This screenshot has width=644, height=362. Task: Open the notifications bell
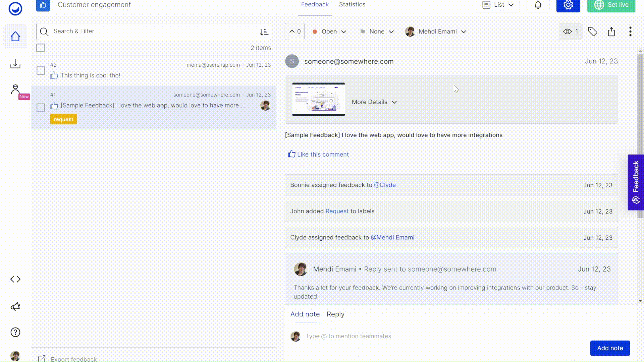pyautogui.click(x=538, y=5)
